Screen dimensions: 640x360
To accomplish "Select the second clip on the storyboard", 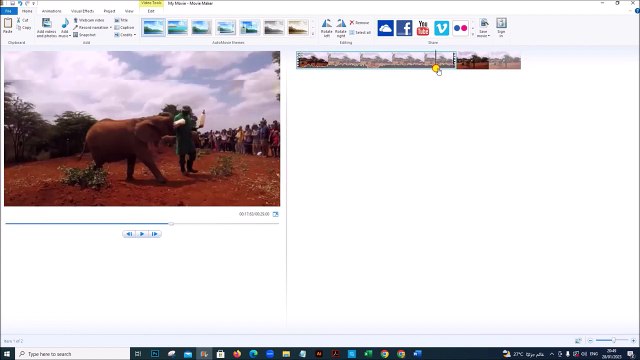I will (x=488, y=60).
